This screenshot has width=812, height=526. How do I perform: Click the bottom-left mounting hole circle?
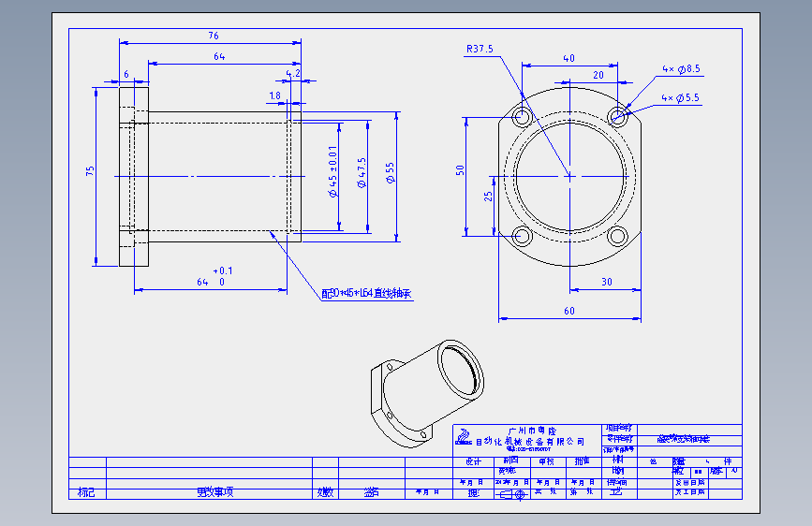522,237
